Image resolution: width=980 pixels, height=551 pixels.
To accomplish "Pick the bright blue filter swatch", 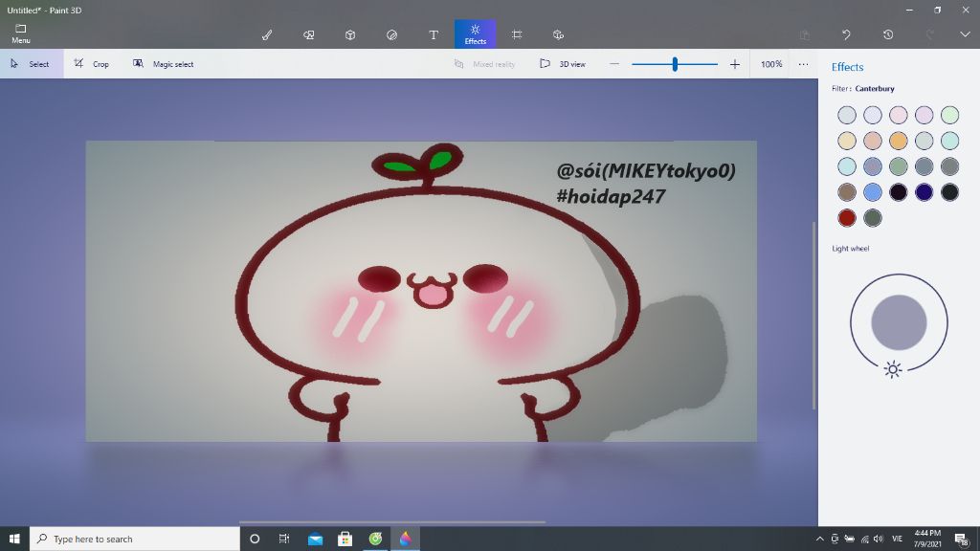I will [873, 191].
